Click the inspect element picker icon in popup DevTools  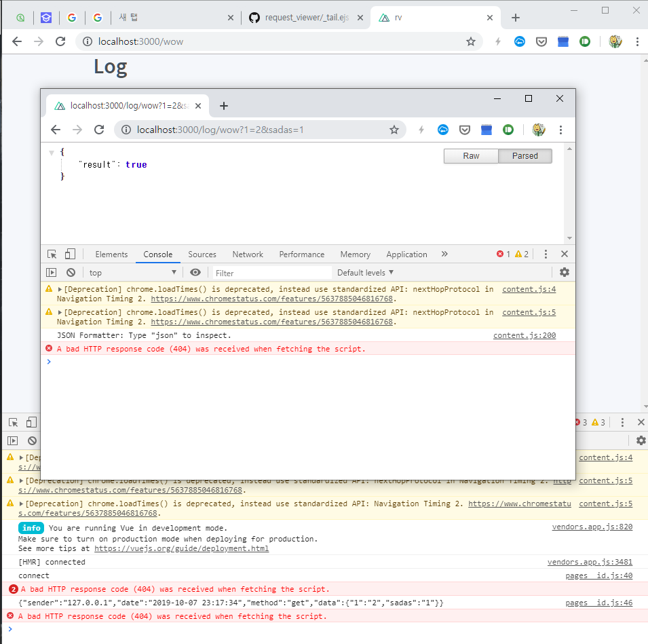[x=52, y=254]
